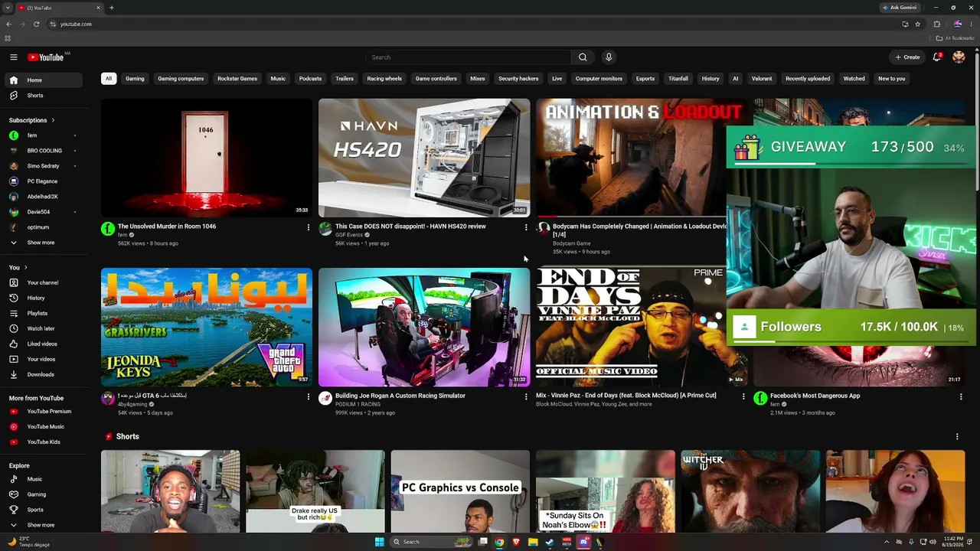Image resolution: width=980 pixels, height=551 pixels.
Task: Open options for Vinnie Paz mix
Action: point(743,396)
